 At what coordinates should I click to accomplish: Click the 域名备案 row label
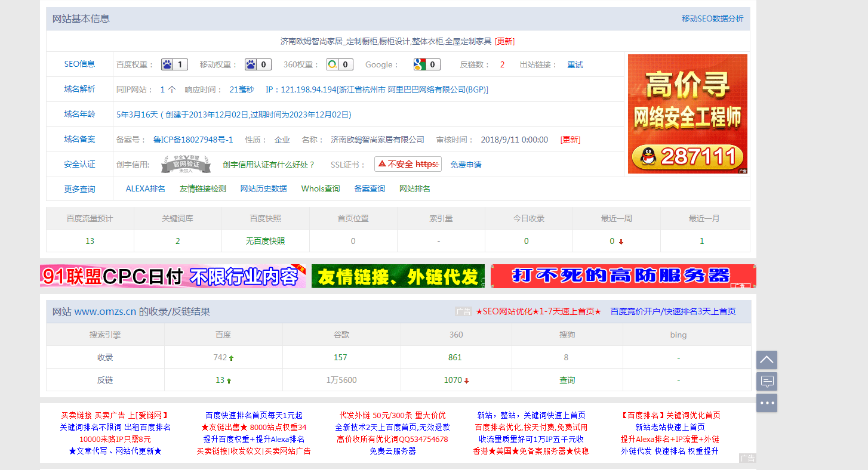(79, 139)
